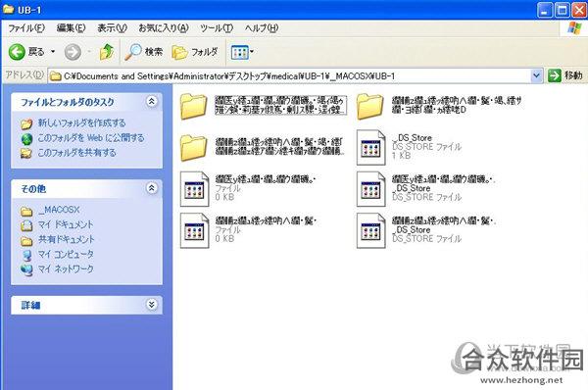Select the folder icon in second row left
The height and width of the screenshot is (390, 588).
[x=193, y=148]
